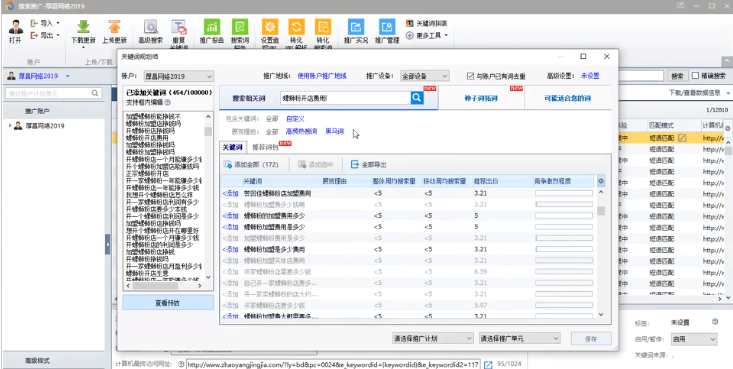Open the 请选择推广单元 dropdown
The image size is (733, 369).
click(x=519, y=338)
